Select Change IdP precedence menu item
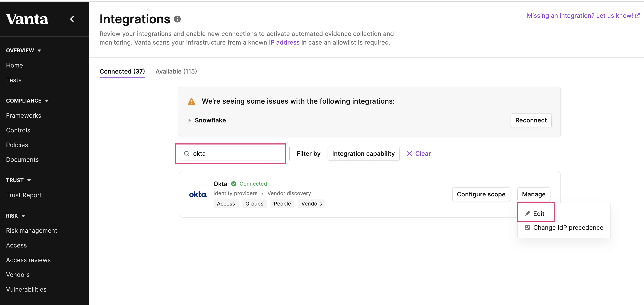The height and width of the screenshot is (305, 644). click(x=564, y=228)
